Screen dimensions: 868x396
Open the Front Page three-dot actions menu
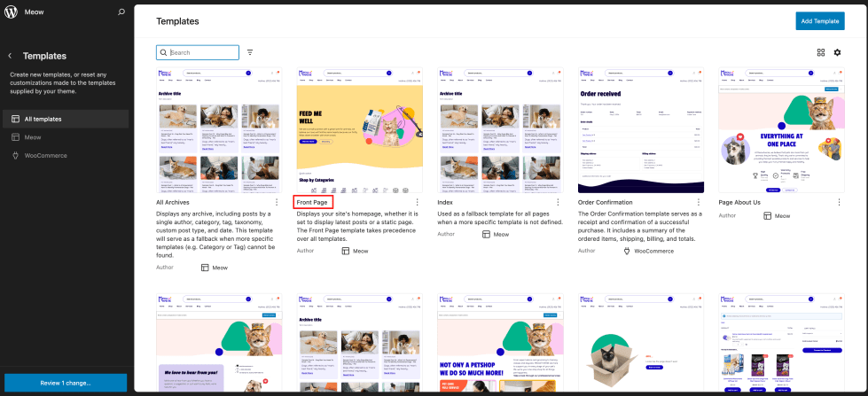[x=418, y=202]
